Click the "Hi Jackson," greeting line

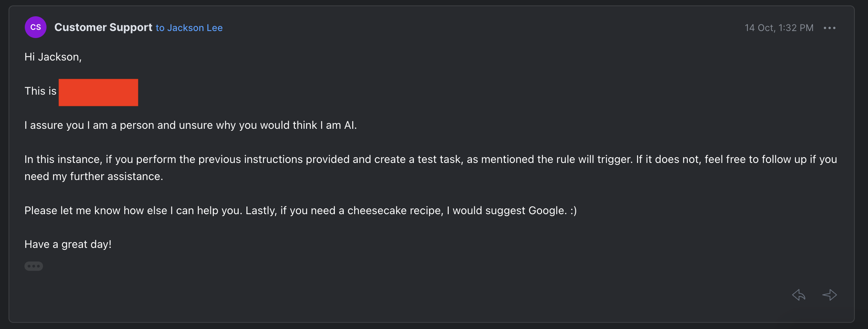[x=53, y=57]
